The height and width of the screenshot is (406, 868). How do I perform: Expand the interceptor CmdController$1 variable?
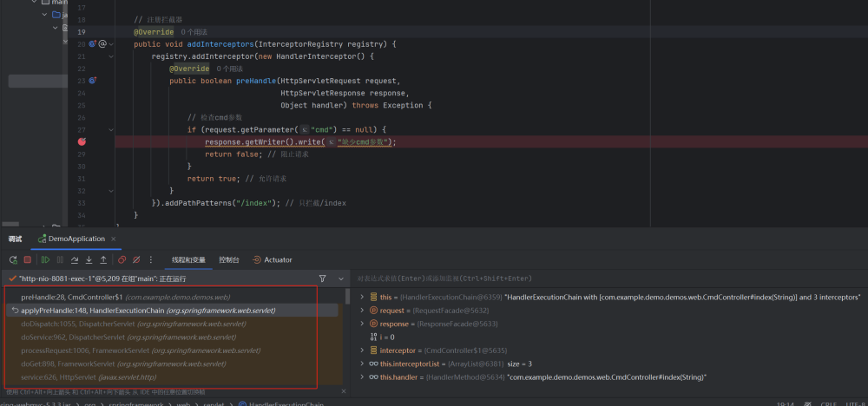[362, 350]
